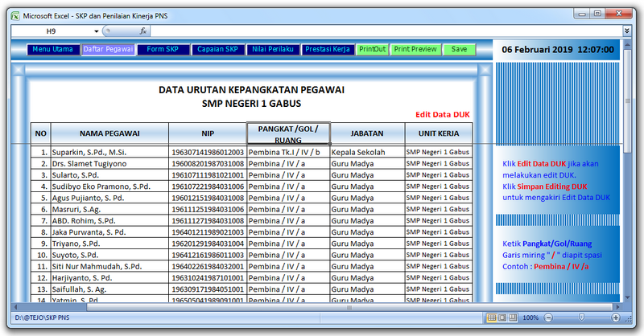The height and width of the screenshot is (336, 644).
Task: Click the name Siti Nur Mahmudah, S.Pd.
Action: click(97, 267)
